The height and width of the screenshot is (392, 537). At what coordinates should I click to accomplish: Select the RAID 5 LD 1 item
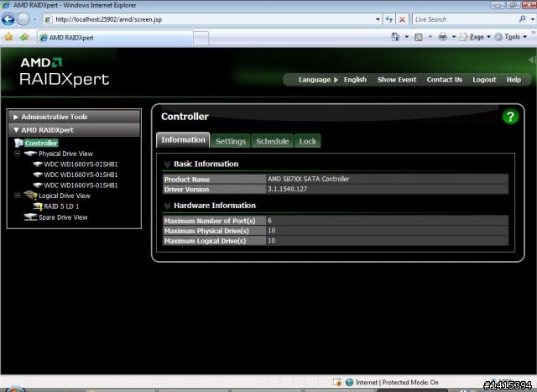tap(61, 206)
